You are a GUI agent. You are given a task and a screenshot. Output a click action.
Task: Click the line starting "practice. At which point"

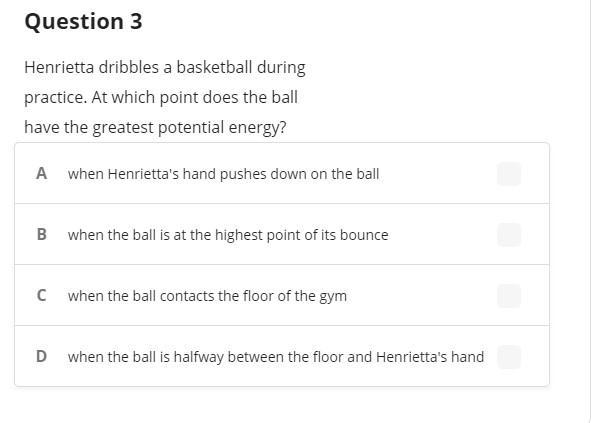coord(161,98)
